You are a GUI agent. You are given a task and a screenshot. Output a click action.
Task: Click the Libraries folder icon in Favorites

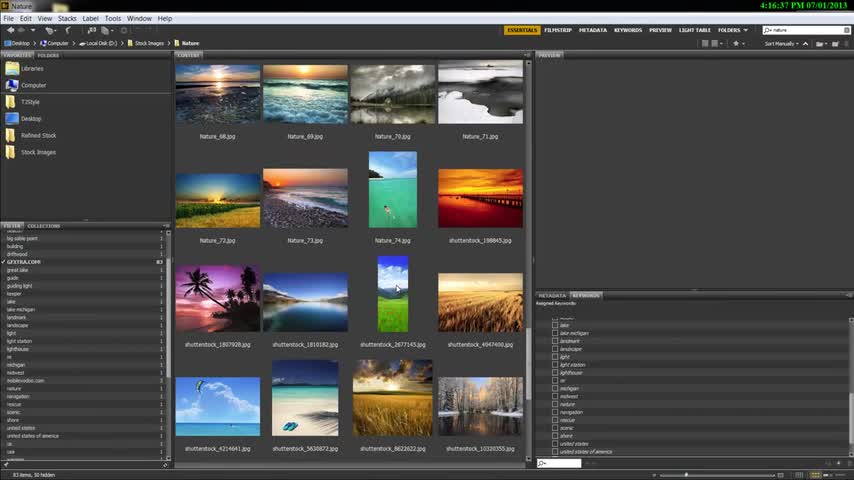point(12,68)
